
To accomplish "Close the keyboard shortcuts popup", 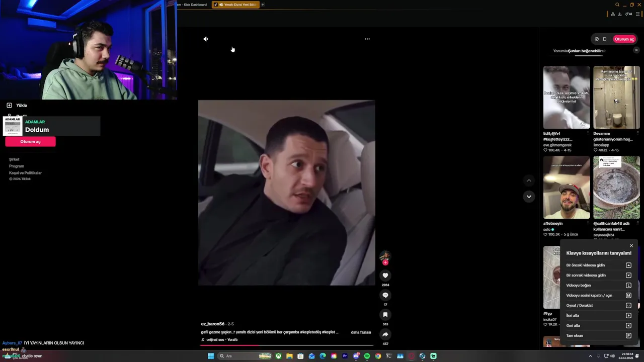I will point(631,246).
